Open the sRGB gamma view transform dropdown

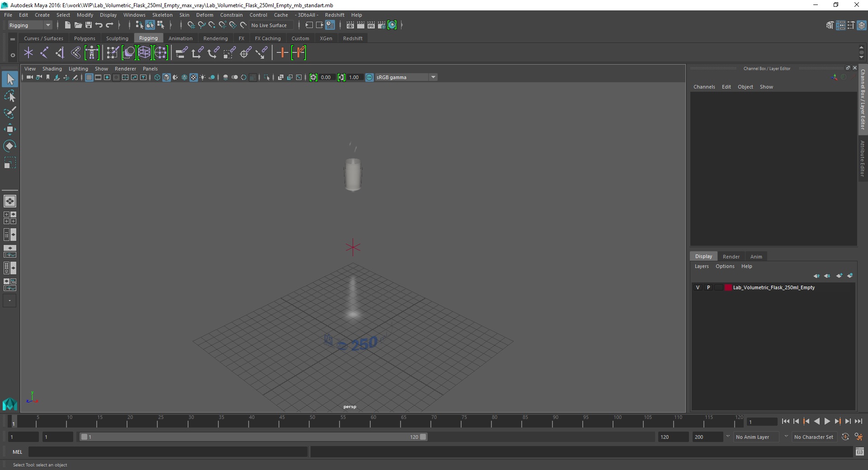[x=406, y=77]
